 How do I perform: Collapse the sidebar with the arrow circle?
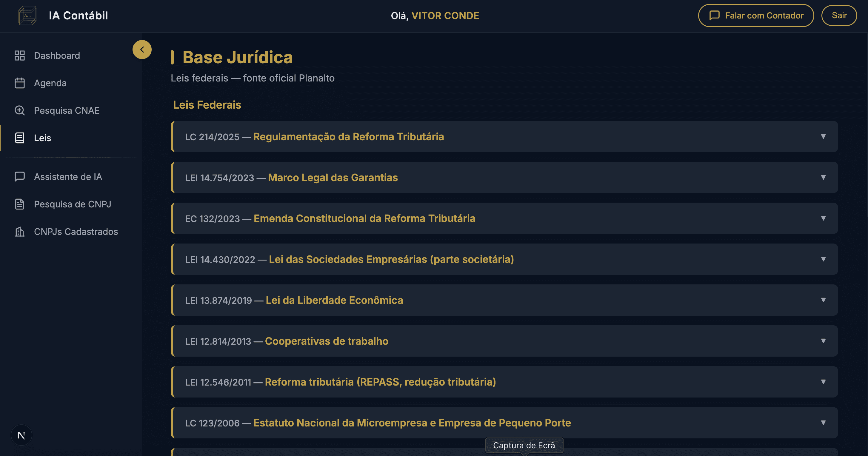[142, 49]
